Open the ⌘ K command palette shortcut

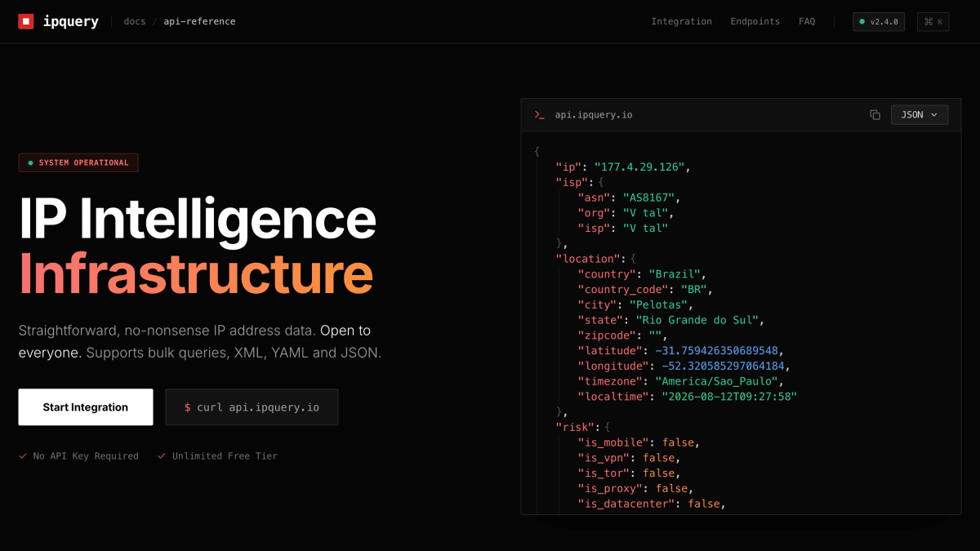pos(933,22)
